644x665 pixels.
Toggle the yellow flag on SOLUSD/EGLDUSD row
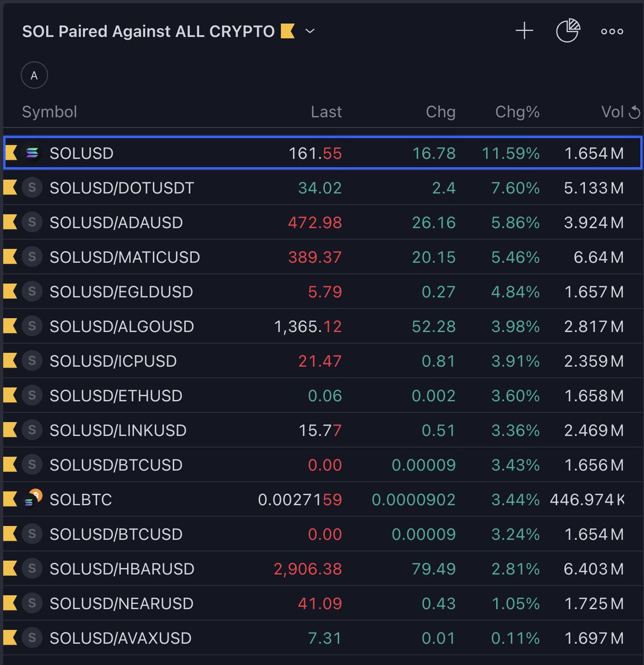[x=10, y=291]
